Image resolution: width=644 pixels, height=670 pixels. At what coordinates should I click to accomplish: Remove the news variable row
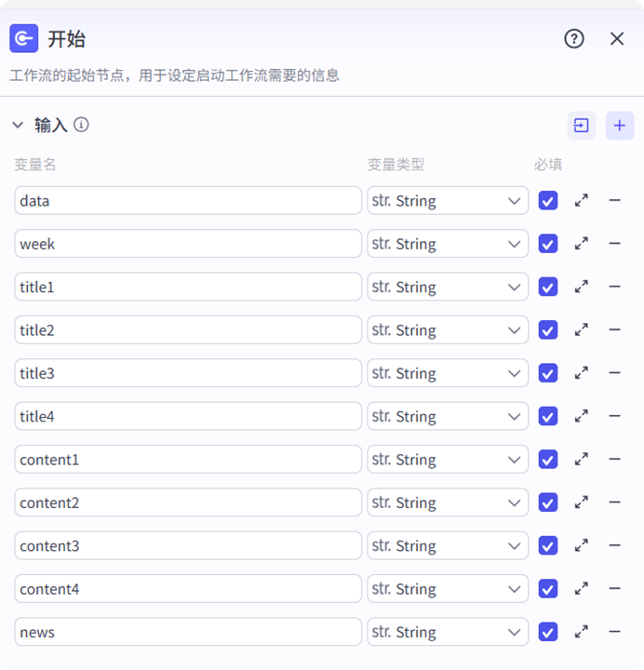(x=614, y=632)
